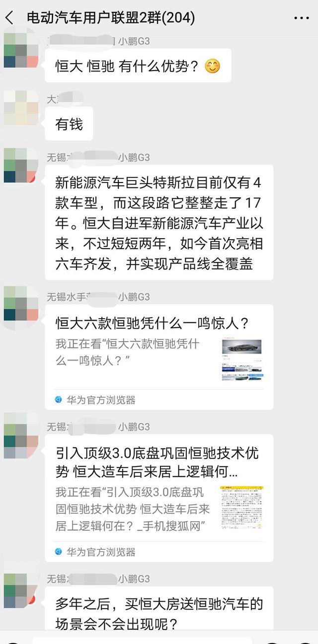Open avatar beside the 引入顶级3.0底盘 link card
Image resolution: width=318 pixels, height=644 pixels.
[21, 435]
